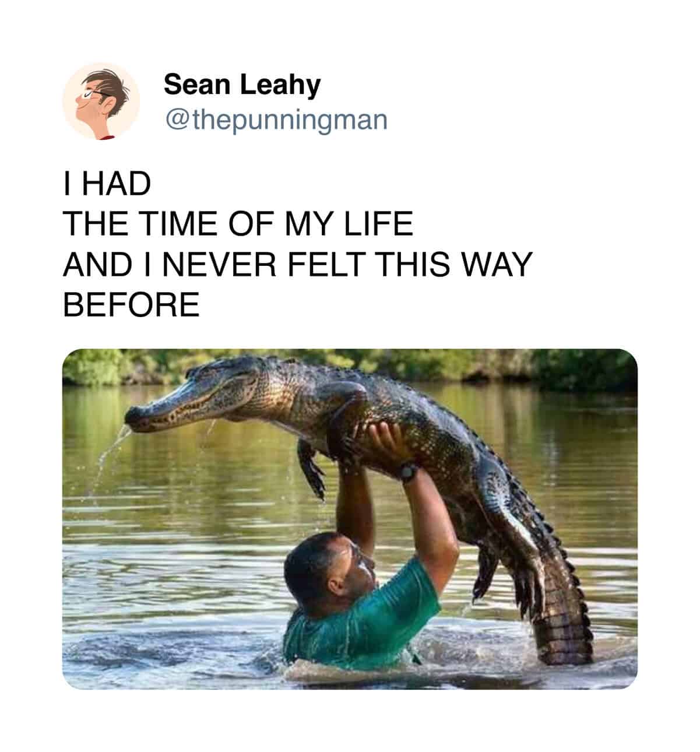Click the alligator's tail touching the water
The image size is (700, 752).
point(562,630)
